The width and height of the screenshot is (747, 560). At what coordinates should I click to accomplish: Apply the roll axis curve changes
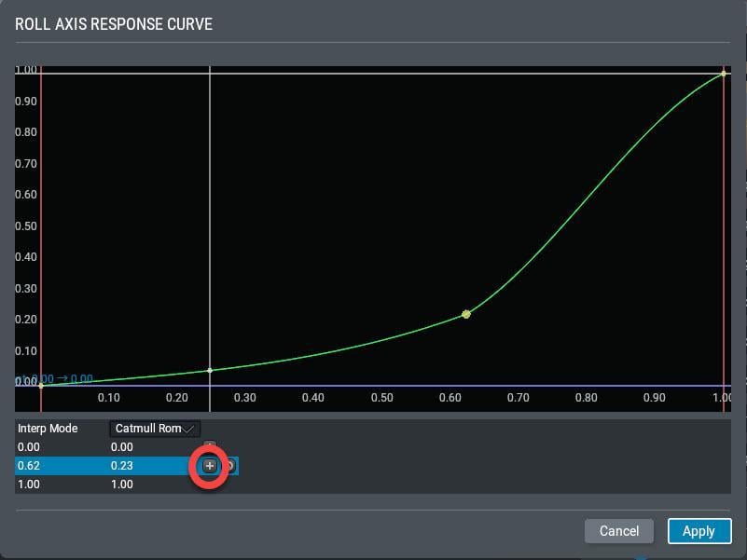pyautogui.click(x=699, y=531)
